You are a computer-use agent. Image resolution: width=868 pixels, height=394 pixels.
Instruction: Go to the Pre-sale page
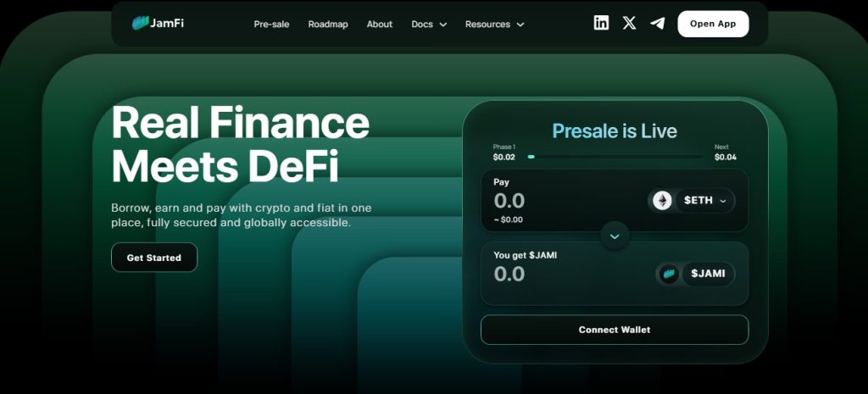271,25
